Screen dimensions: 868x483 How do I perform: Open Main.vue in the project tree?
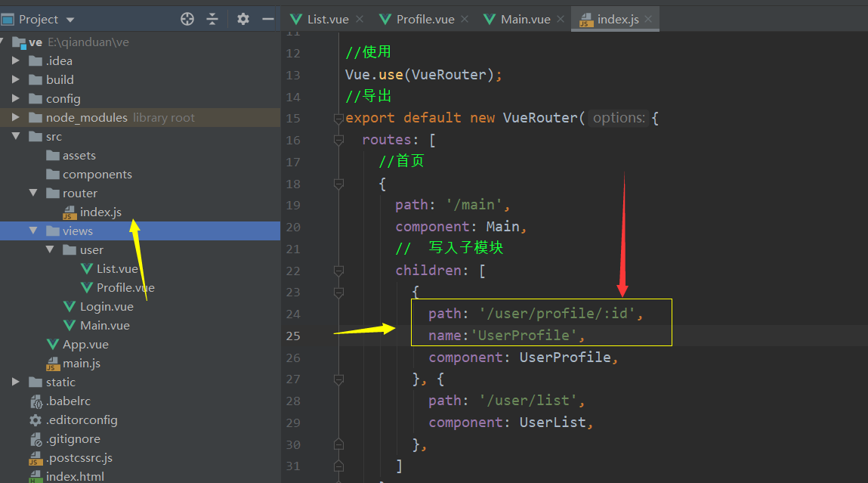pos(104,325)
